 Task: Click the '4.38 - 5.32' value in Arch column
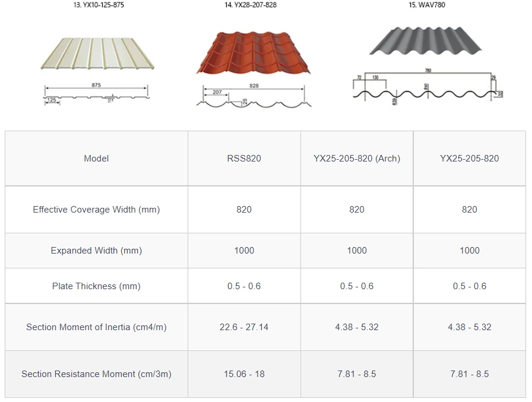pos(357,327)
